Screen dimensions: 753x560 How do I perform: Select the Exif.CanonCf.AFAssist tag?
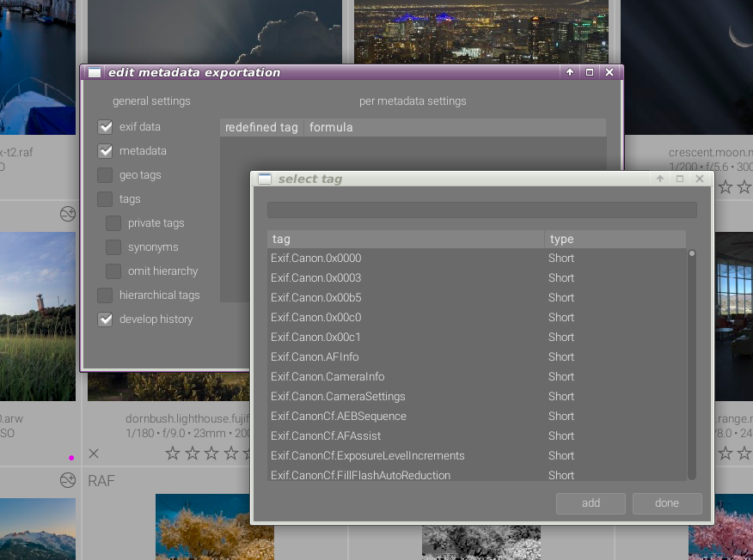click(477, 435)
